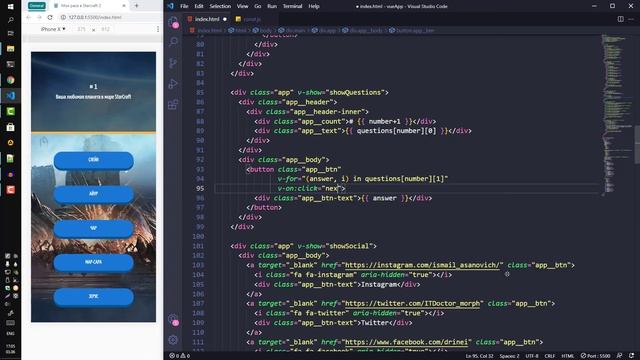This screenshot has height=360, width=640.
Task: Open Windows taskbar search
Action: point(11,20)
